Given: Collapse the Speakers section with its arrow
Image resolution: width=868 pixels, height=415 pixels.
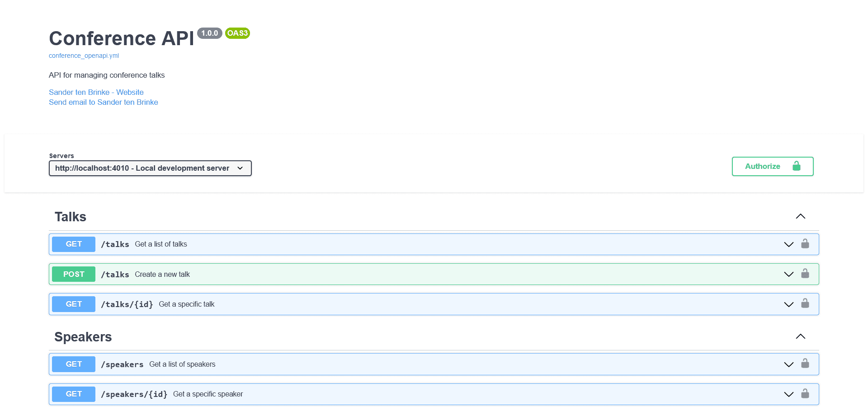Looking at the screenshot, I should point(801,336).
